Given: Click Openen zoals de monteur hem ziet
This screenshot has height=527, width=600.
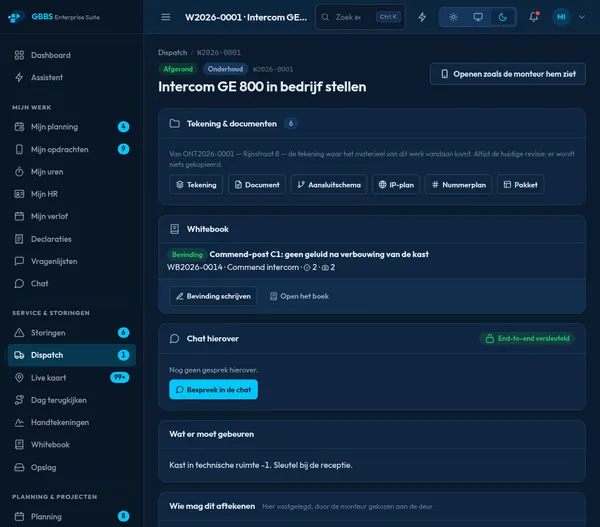Looking at the screenshot, I should [508, 74].
